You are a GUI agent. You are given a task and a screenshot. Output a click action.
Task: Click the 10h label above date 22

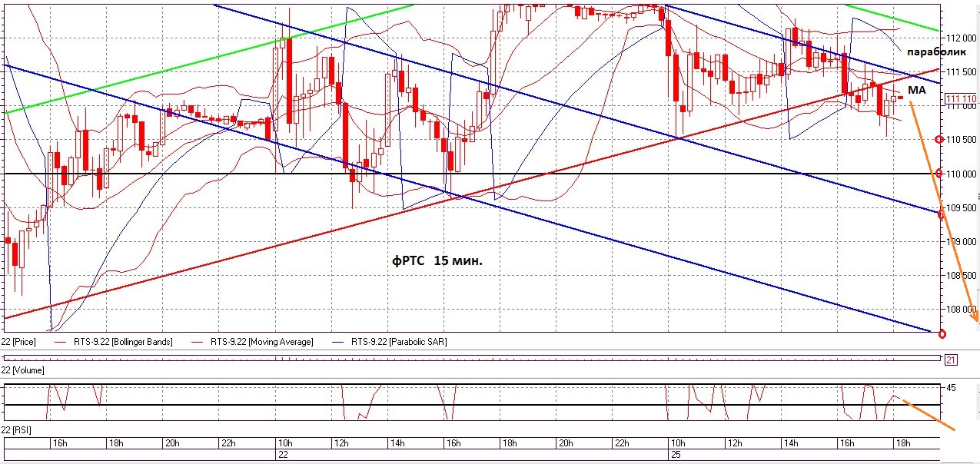click(285, 443)
